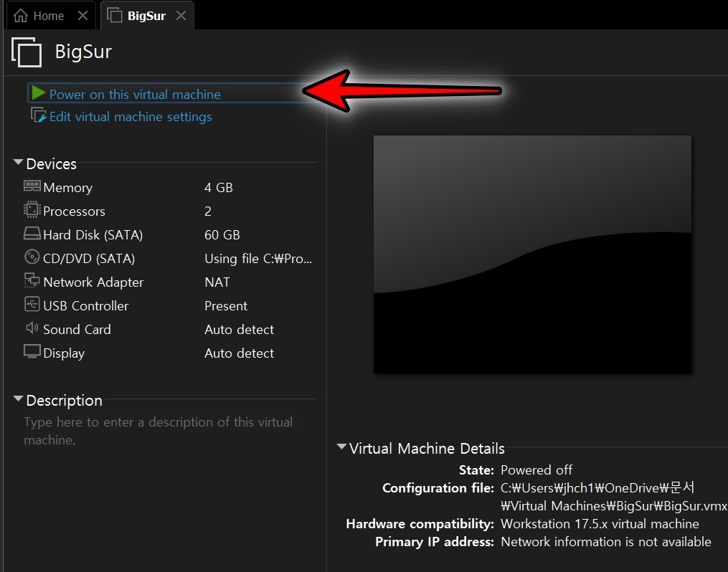Click the green play power-on icon
The width and height of the screenshot is (728, 572).
39,93
